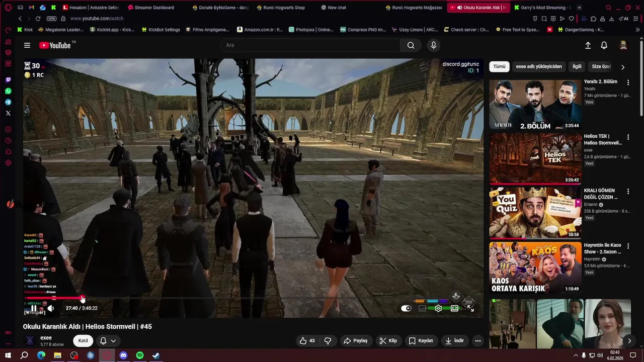Click the Katıl join button
The width and height of the screenshot is (644, 362).
click(x=83, y=341)
